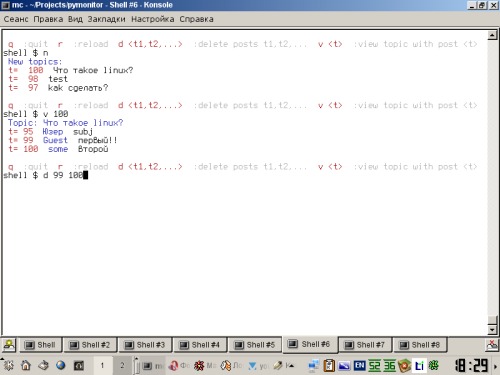500x375 pixels.
Task: Switch to virtual desktop 2
Action: [122, 365]
